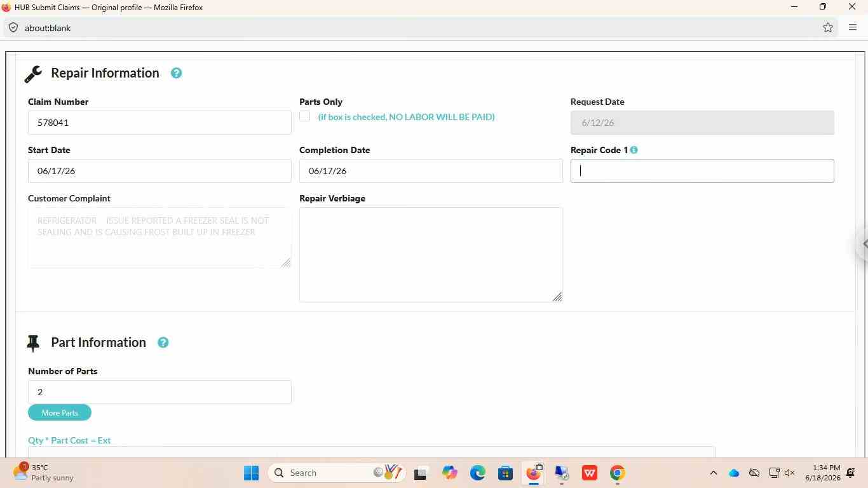
Task: Click the Repair Code 1 info icon
Action: pos(634,150)
